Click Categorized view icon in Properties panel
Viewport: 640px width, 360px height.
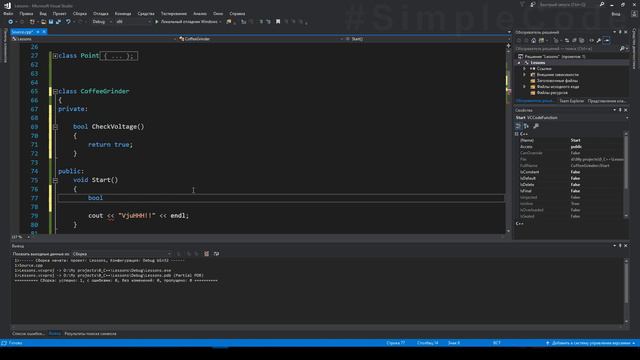tap(518, 126)
